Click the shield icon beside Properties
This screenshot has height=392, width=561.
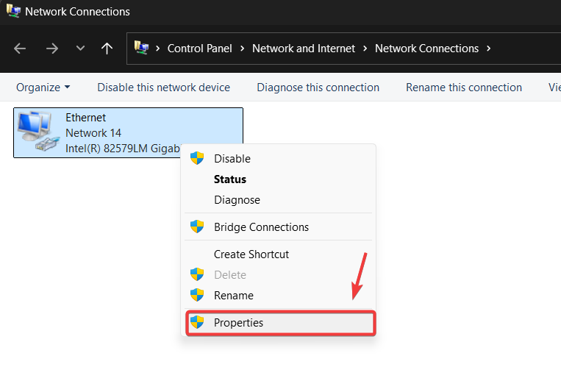coord(197,322)
